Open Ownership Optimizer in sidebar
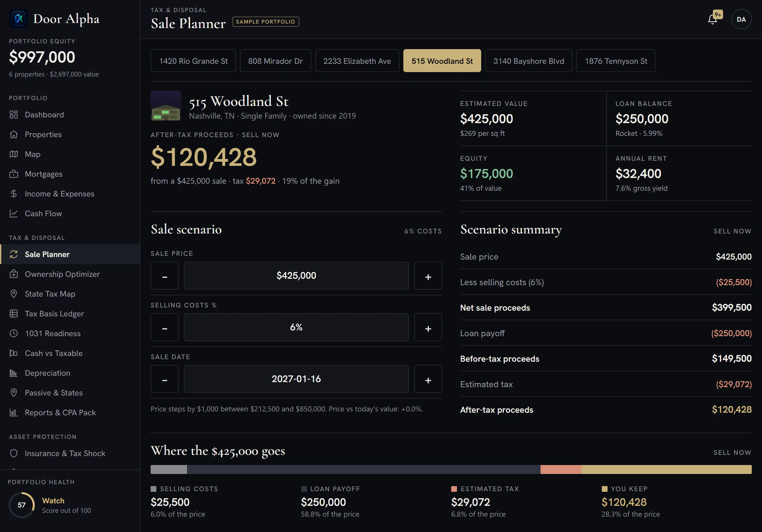 click(x=70, y=274)
